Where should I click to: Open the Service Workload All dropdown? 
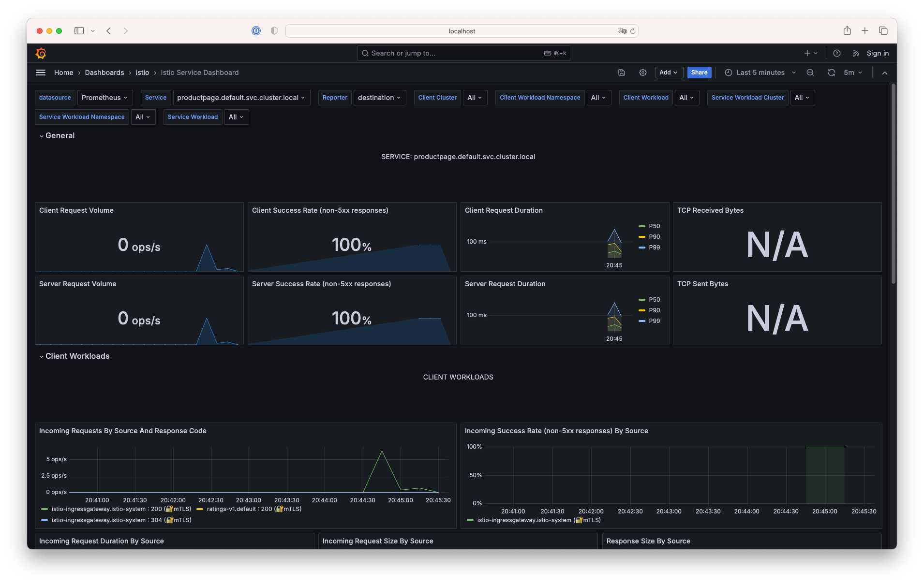pyautogui.click(x=236, y=117)
